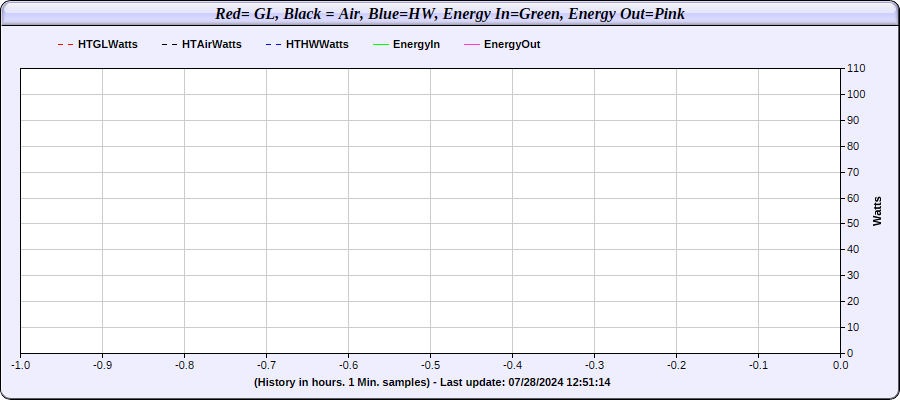
Task: Toggle the HTGLWatts legend series
Action: click(x=98, y=44)
